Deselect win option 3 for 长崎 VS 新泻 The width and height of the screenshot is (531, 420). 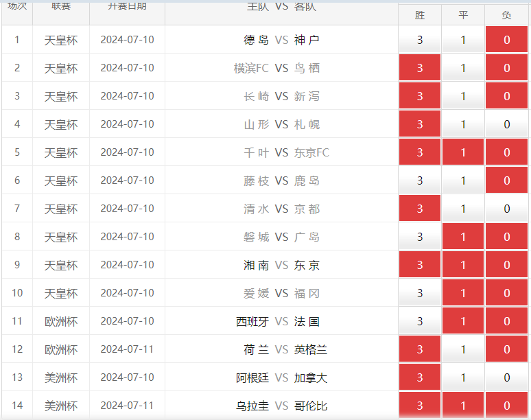click(420, 96)
